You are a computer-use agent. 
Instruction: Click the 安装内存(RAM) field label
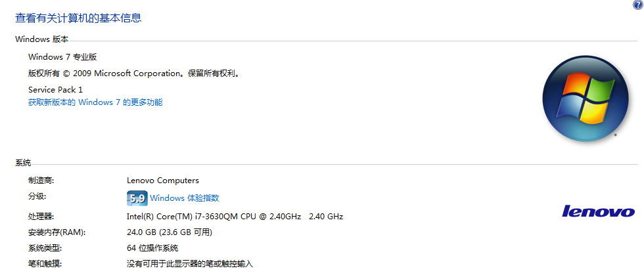57,232
